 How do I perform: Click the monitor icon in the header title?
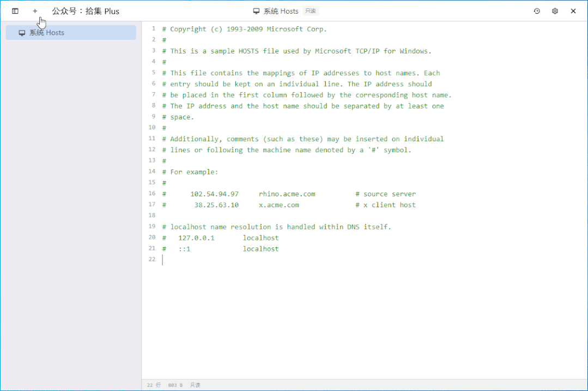click(256, 11)
